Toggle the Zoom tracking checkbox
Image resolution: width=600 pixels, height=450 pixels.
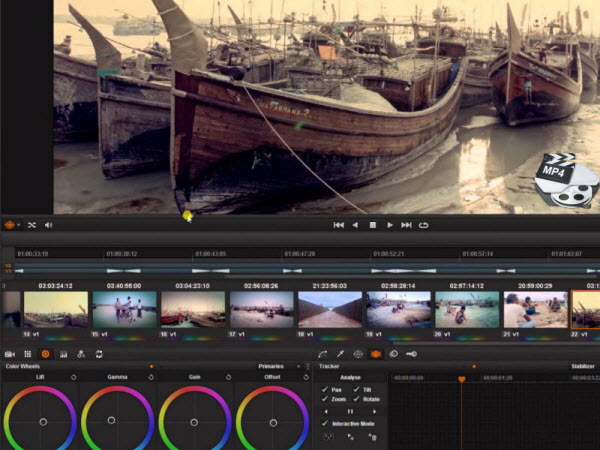(x=325, y=399)
